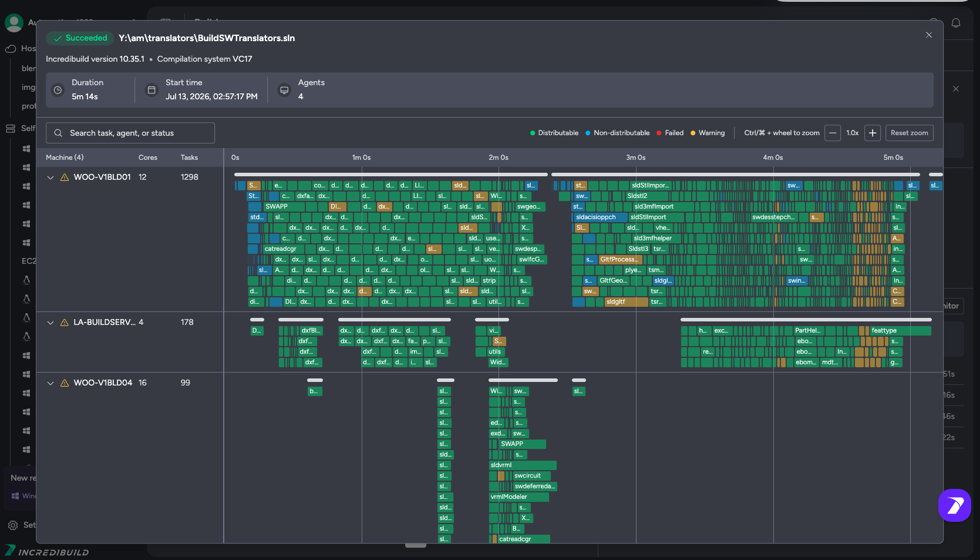Viewport: 980px width, 560px height.
Task: Select the sld3mfImport task bar
Action: point(663,207)
